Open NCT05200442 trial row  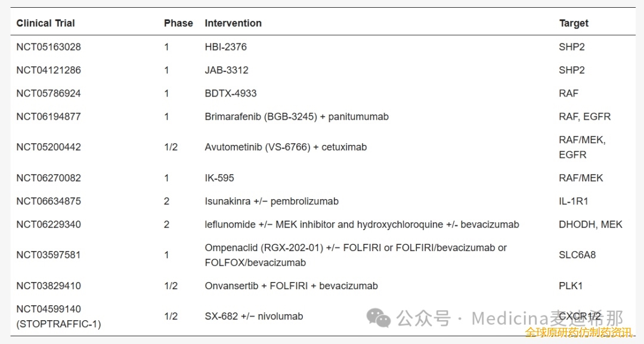48,147
